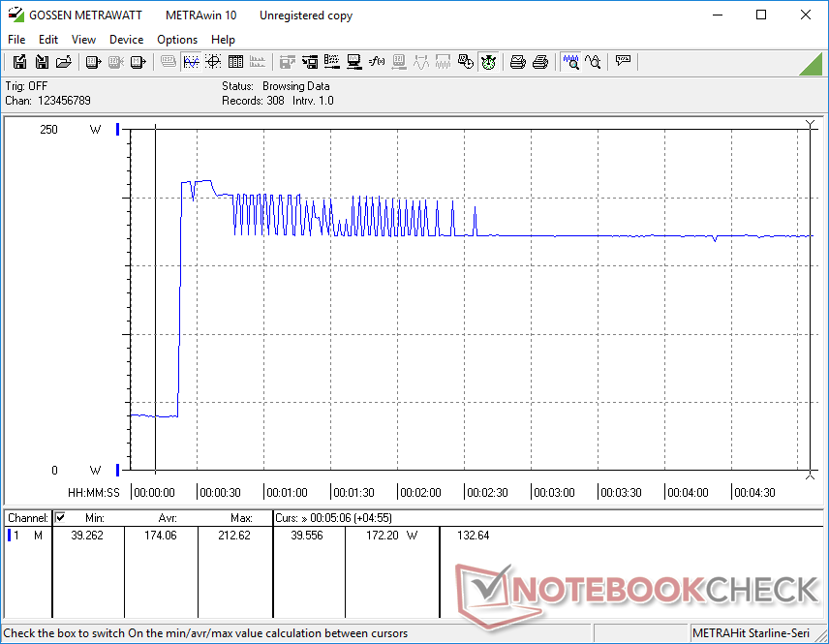Click the save-as floppy disk icon

19,62
